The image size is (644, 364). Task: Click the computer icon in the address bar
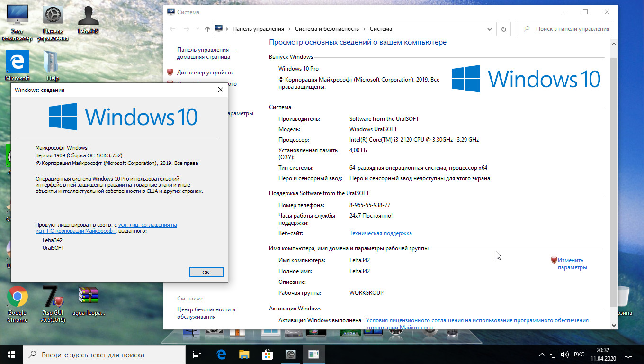[x=219, y=28]
